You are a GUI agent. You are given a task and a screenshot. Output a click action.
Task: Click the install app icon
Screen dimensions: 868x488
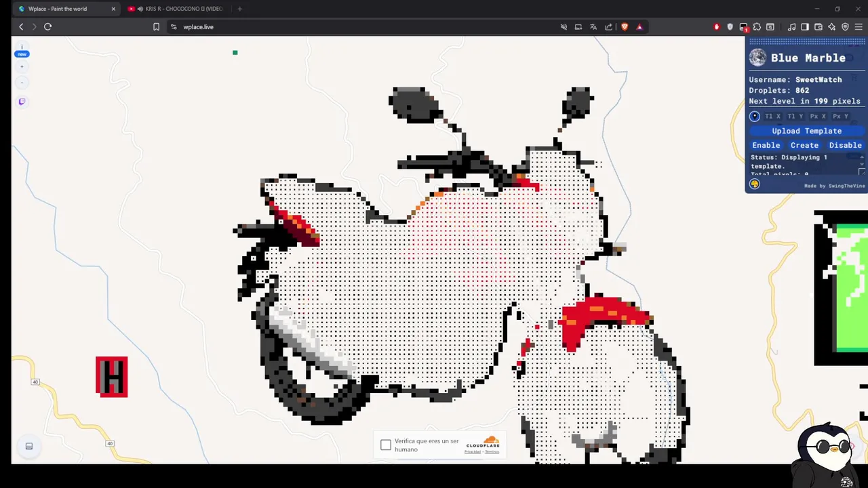578,26
